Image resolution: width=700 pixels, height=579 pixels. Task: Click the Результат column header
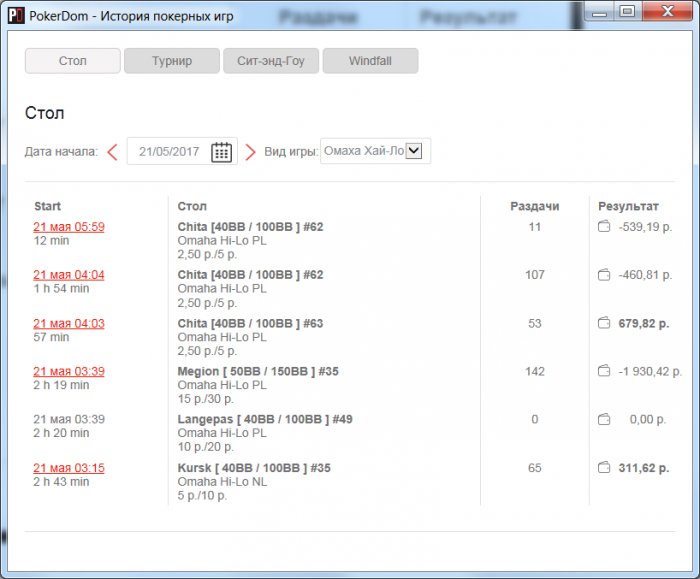[x=628, y=206]
